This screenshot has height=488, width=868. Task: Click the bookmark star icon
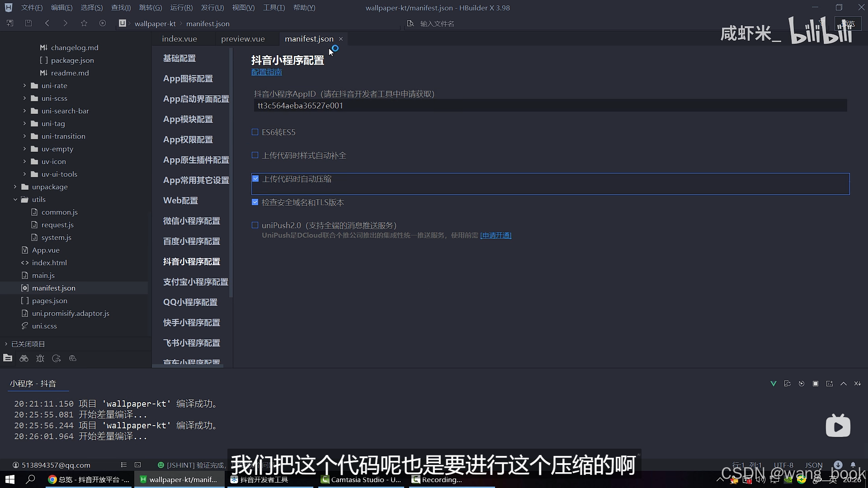click(x=84, y=23)
